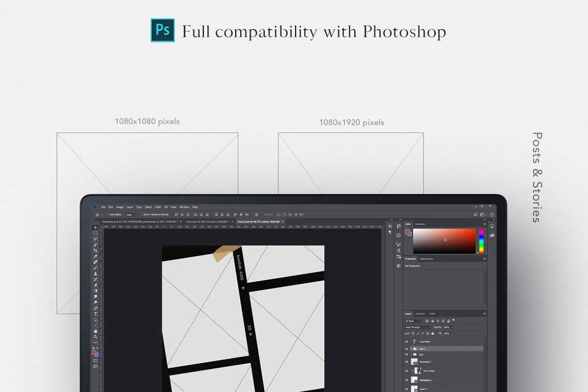Click the rainbow hue slider strip
588x392 pixels.
pos(482,241)
